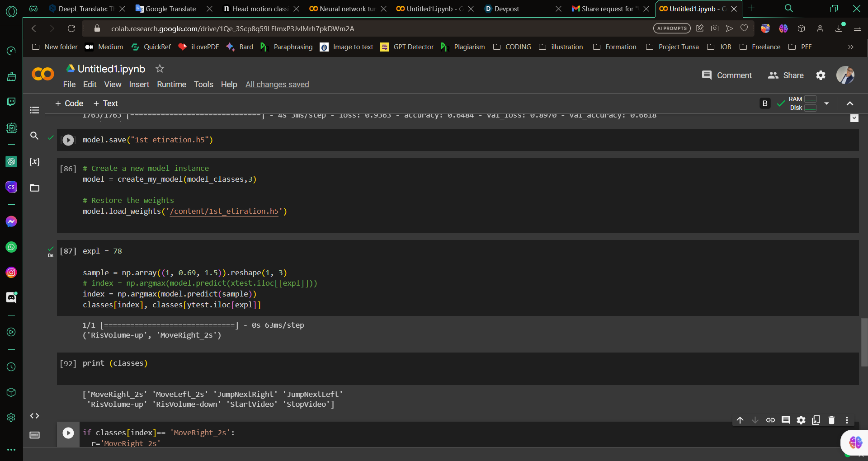
Task: Delete the selected cell
Action: [831, 420]
